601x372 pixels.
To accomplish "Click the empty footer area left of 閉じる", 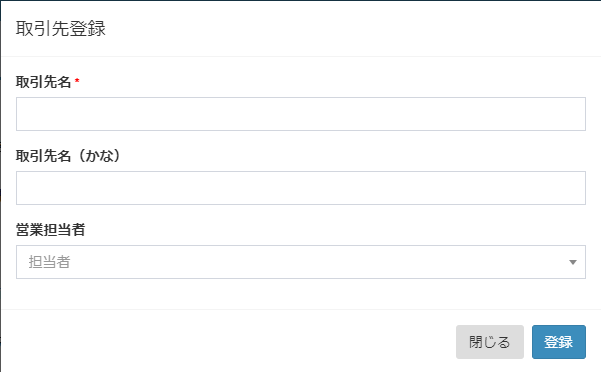I will [x=230, y=341].
